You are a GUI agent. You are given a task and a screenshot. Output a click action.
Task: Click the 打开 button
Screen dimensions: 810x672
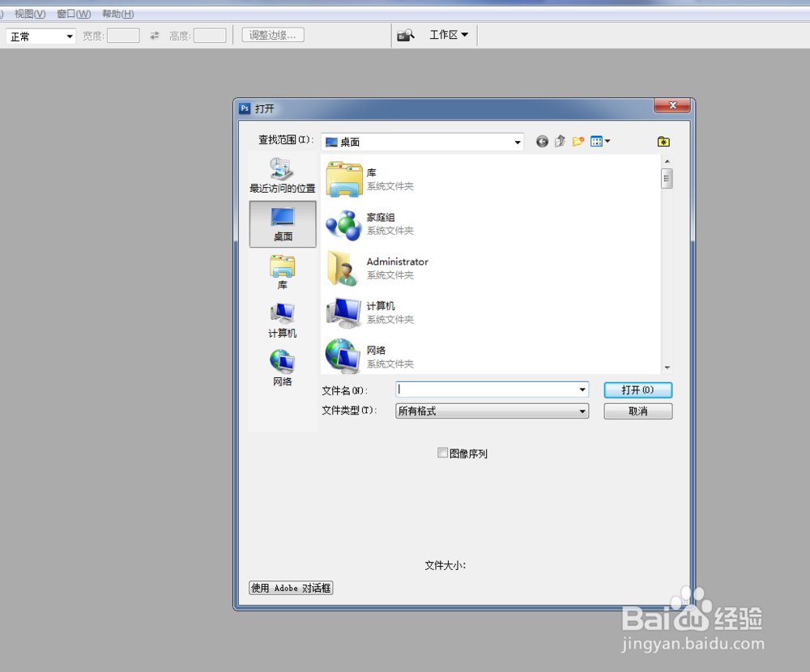tap(637, 390)
